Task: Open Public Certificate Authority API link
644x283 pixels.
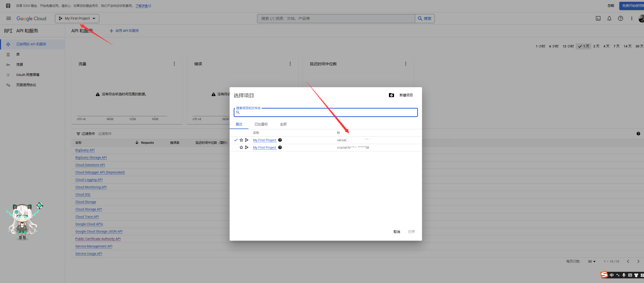Action: click(x=98, y=239)
